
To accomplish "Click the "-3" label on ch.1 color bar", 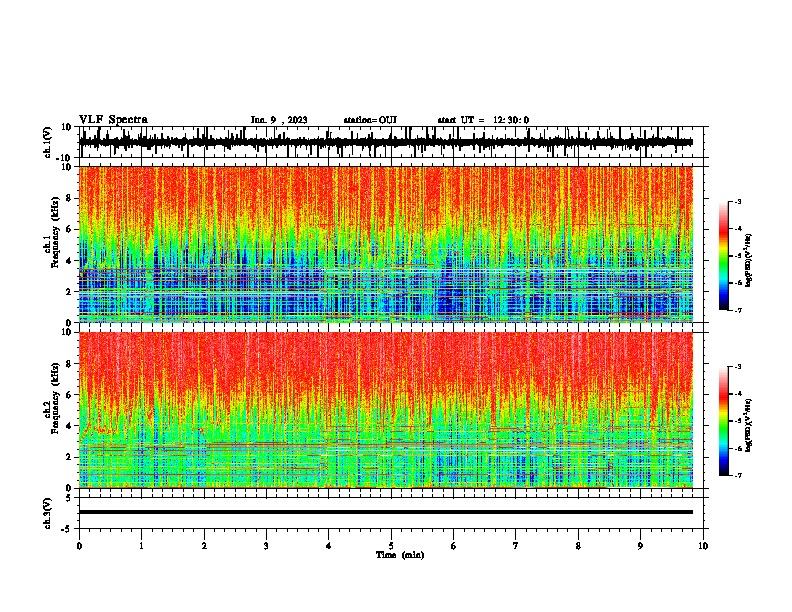I will [x=738, y=202].
